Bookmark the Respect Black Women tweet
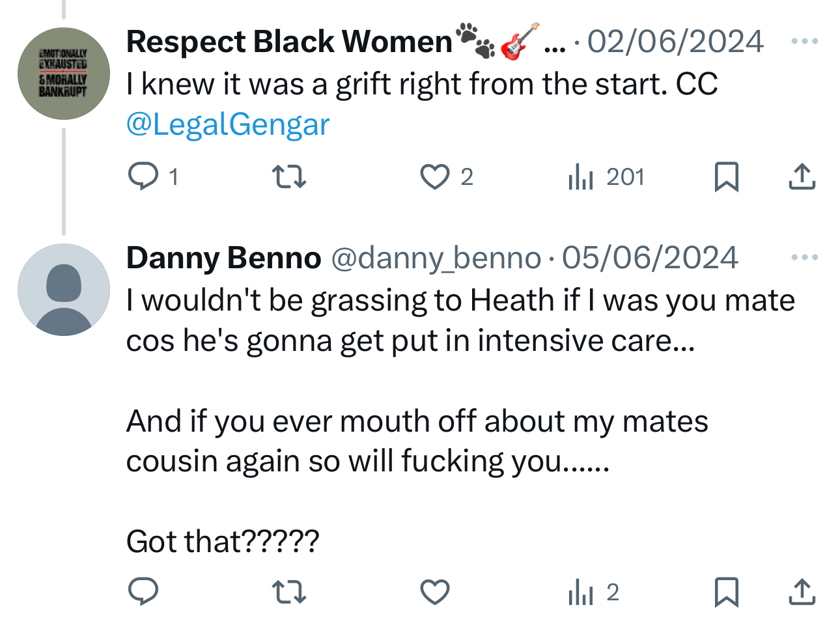The image size is (840, 627). 726,176
